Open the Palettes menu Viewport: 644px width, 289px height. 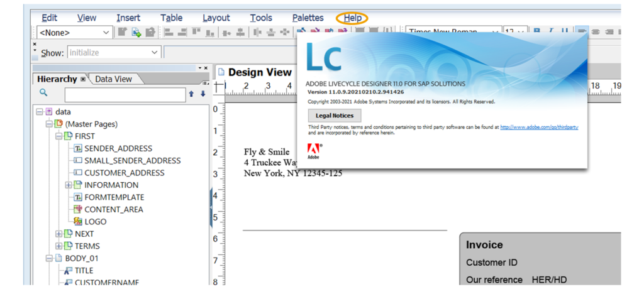[x=308, y=18]
